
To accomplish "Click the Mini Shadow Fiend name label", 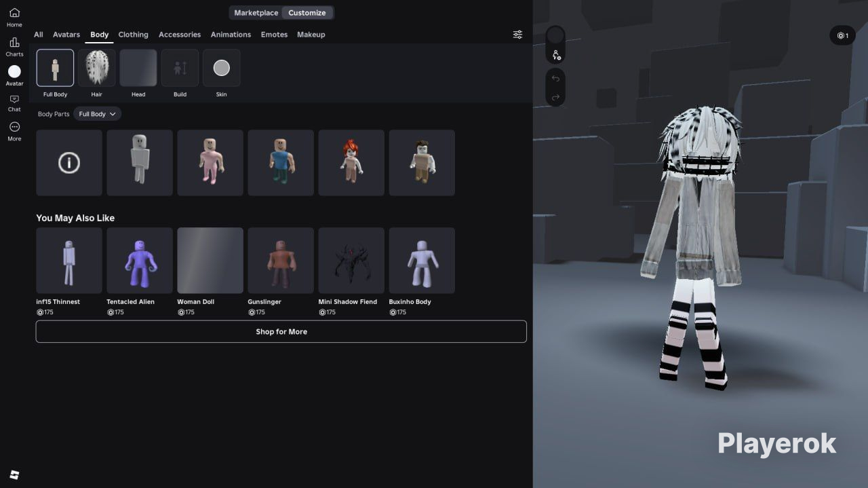I will pos(348,302).
